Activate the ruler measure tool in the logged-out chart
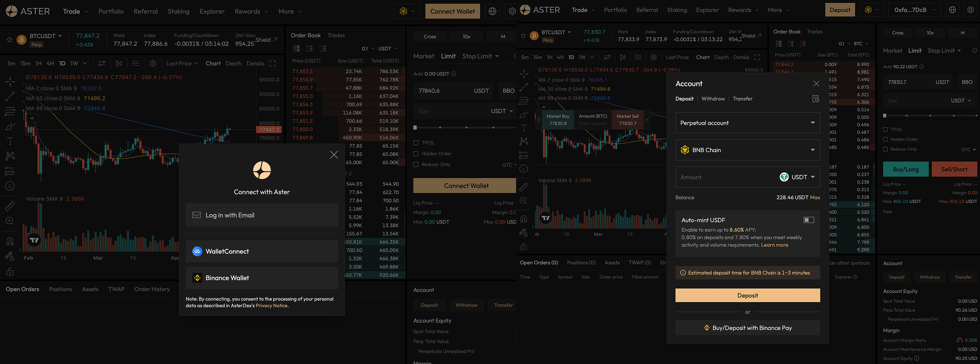Image resolution: width=980 pixels, height=364 pixels. [10, 206]
